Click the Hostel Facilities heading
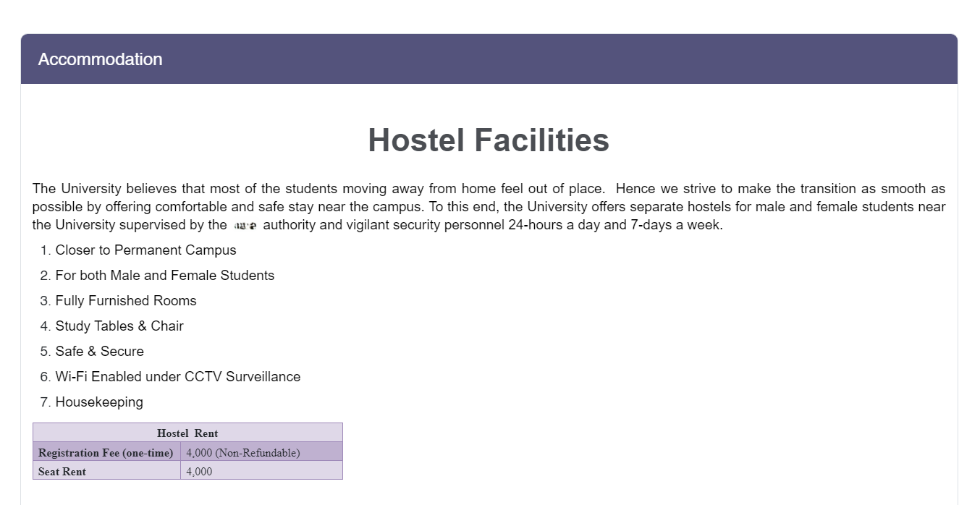Viewport: 980px width, 505px height. point(489,140)
